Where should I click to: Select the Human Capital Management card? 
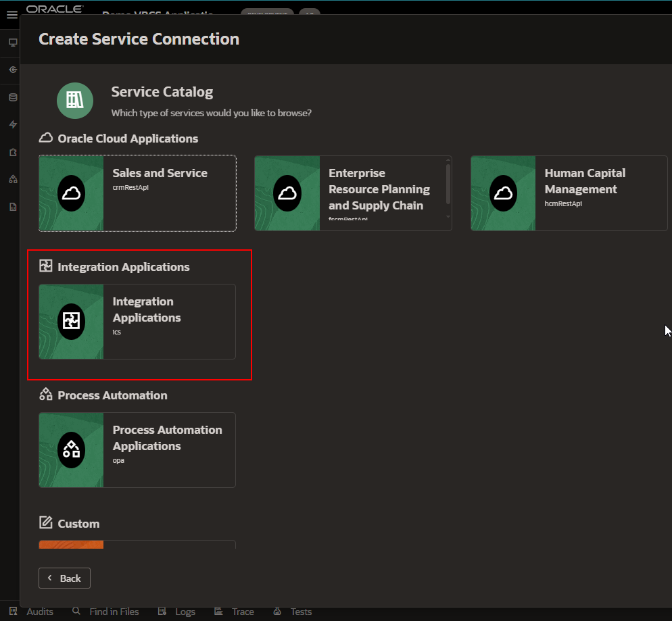point(569,193)
